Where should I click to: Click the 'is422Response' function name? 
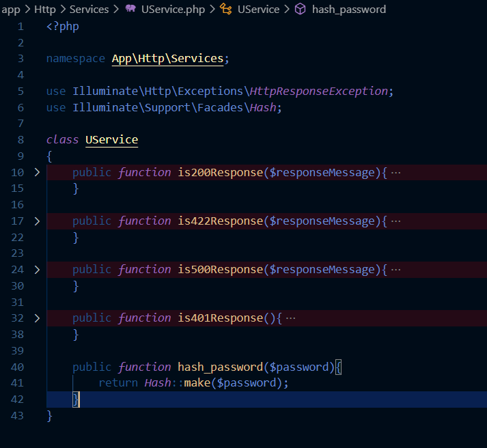coord(220,221)
